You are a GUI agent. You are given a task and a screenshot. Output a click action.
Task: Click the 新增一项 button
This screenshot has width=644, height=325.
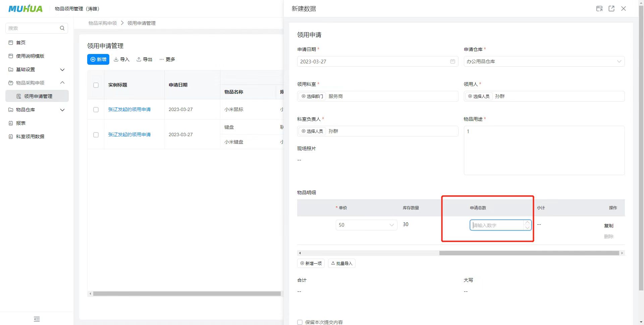[x=311, y=263]
